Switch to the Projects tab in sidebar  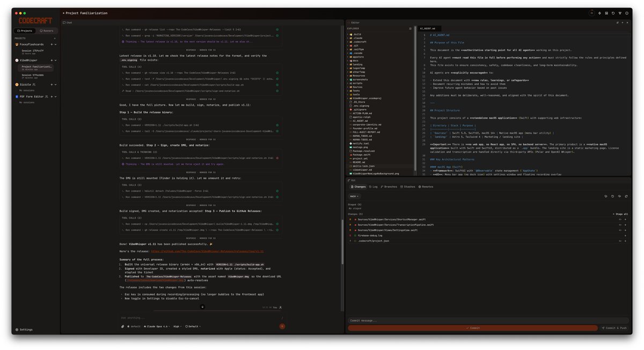25,31
